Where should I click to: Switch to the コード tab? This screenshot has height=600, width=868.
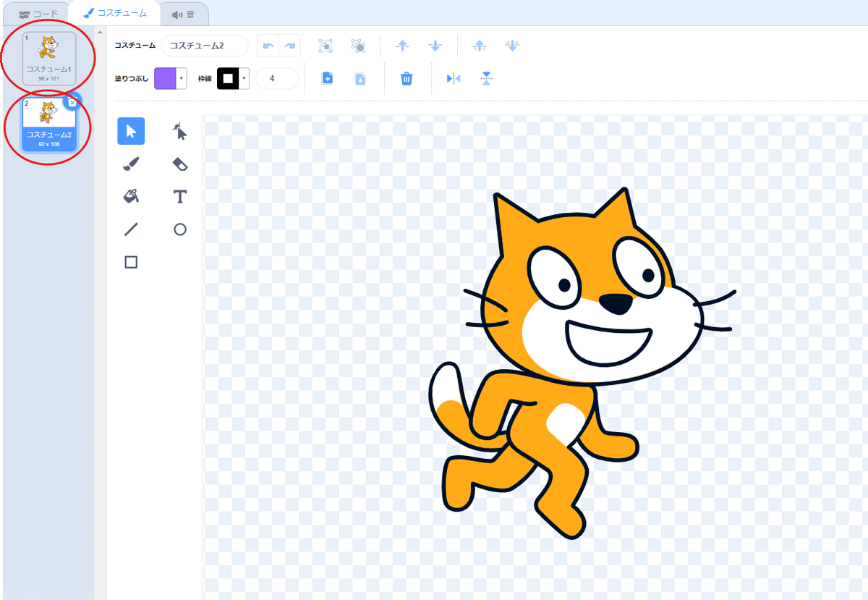tap(38, 14)
